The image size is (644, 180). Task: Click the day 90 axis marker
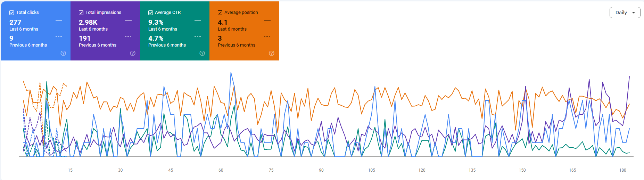pyautogui.click(x=321, y=170)
